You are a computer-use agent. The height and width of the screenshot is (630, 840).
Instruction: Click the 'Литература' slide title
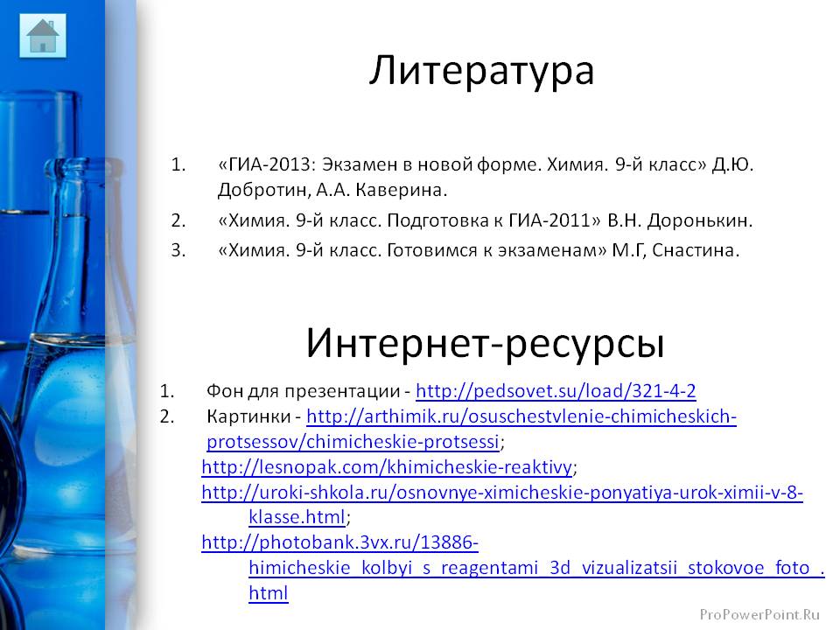(480, 71)
